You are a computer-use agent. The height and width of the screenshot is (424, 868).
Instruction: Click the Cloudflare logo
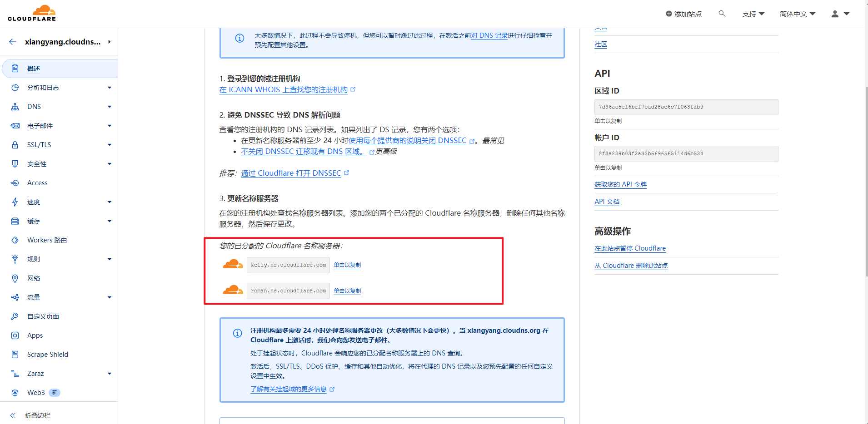tap(32, 13)
